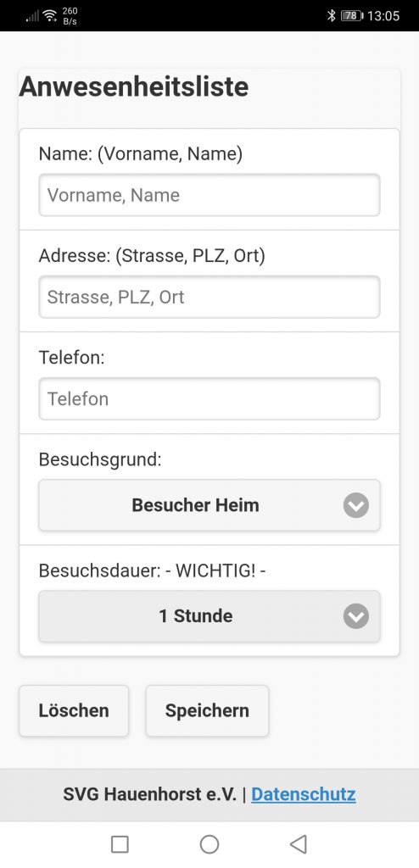Tap the battery indicator in status bar
Screen dimensions: 419x868
pos(351,15)
